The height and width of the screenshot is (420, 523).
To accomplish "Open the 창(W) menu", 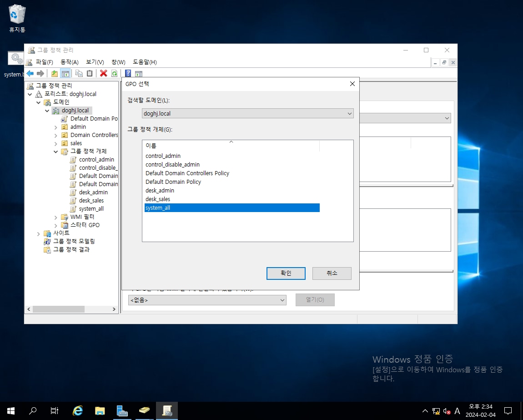I will 118,62.
